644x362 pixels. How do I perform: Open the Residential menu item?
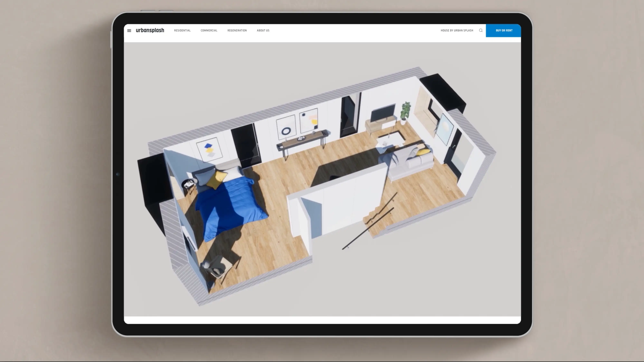182,30
